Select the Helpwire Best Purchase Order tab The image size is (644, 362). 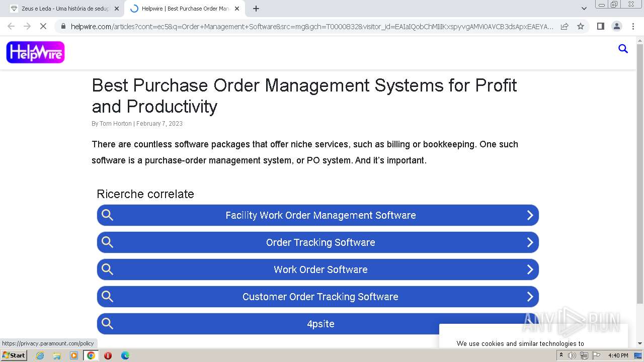[185, 9]
